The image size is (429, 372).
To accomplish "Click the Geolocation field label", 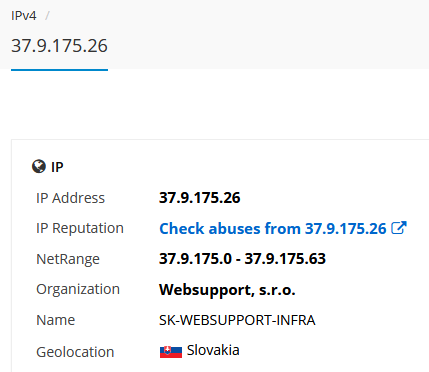I will point(75,352).
